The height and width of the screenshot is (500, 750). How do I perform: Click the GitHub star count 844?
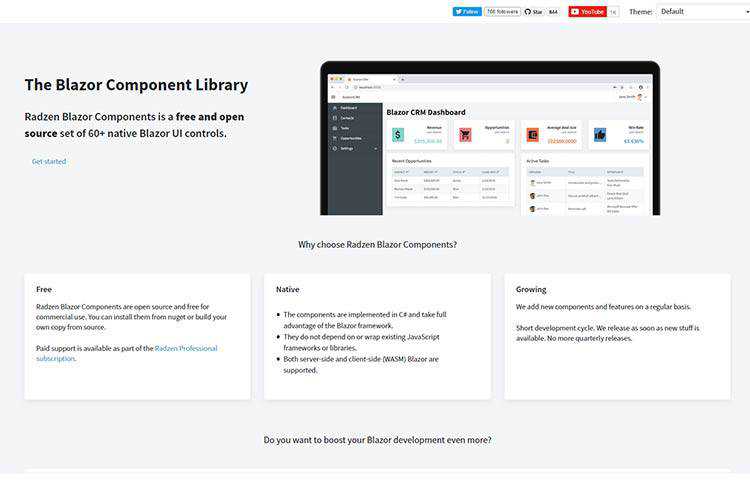pos(553,12)
